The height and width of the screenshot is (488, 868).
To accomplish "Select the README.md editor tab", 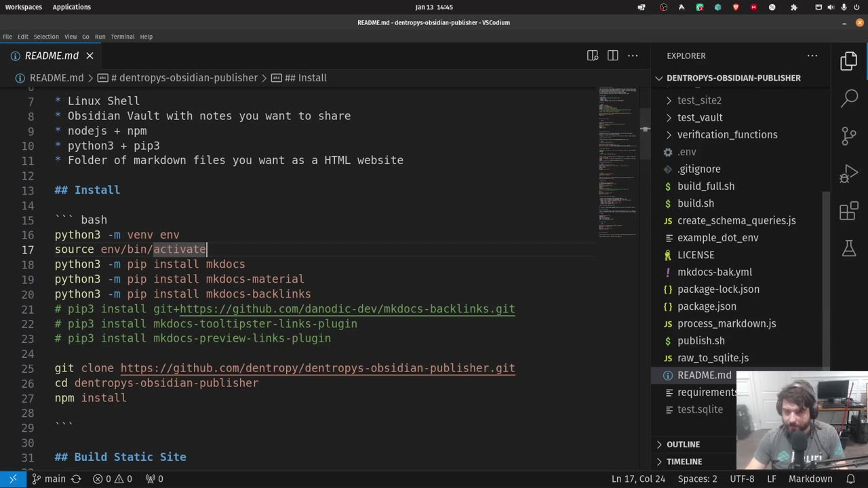I will pyautogui.click(x=52, y=56).
